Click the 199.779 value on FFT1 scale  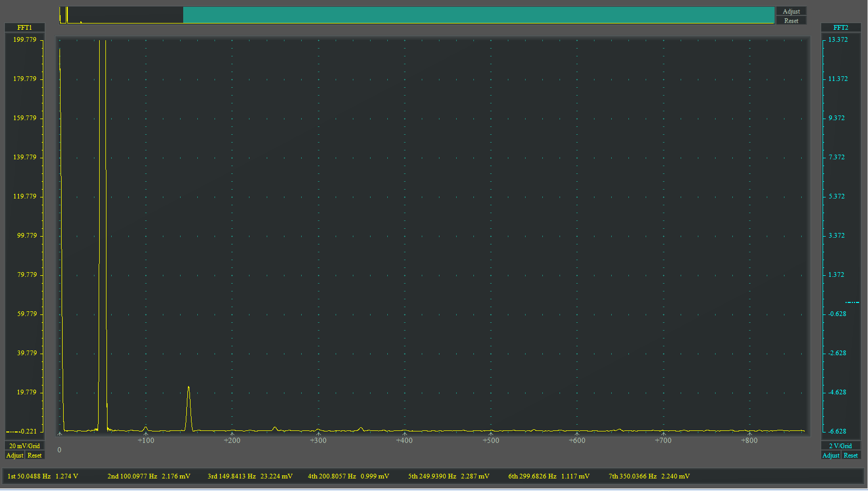pos(25,40)
